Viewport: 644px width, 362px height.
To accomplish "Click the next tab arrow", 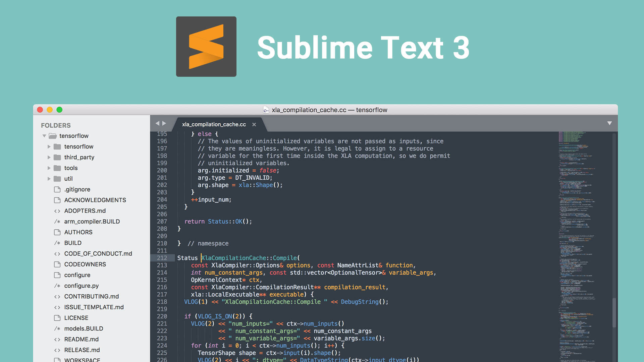I will coord(164,123).
